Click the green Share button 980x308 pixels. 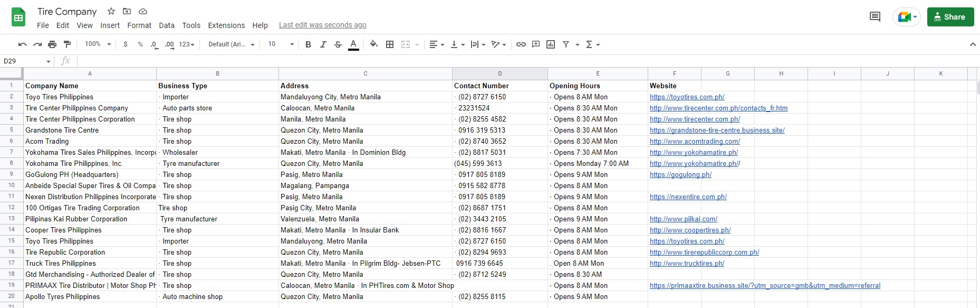(950, 17)
